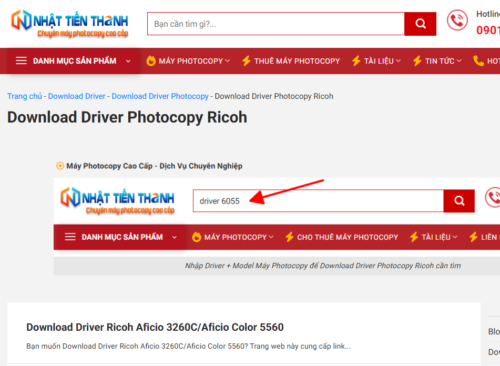This screenshot has height=366, width=500.
Task: Click the embedded Máy Photocopy dropdown chevron
Action: pos(271,237)
